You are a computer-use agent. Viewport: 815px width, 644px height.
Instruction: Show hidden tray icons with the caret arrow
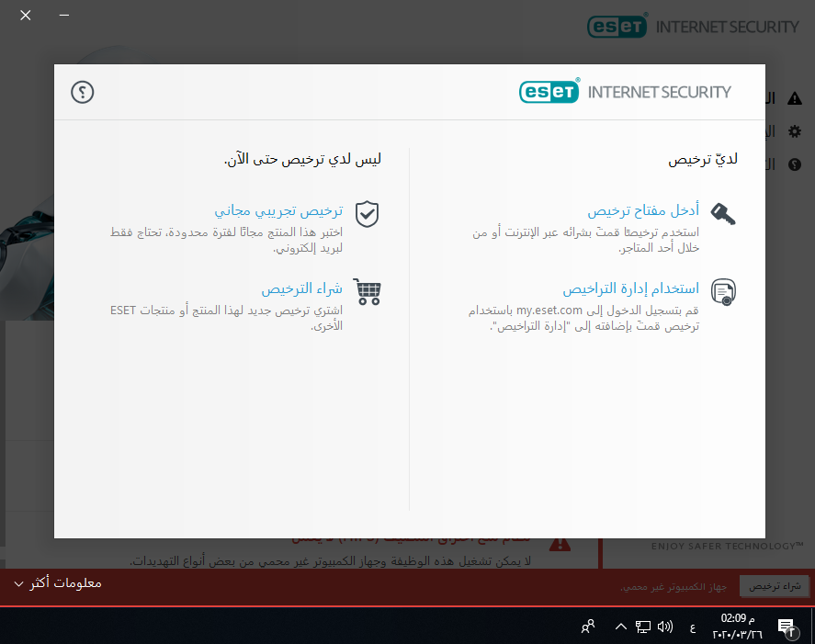click(x=620, y=627)
